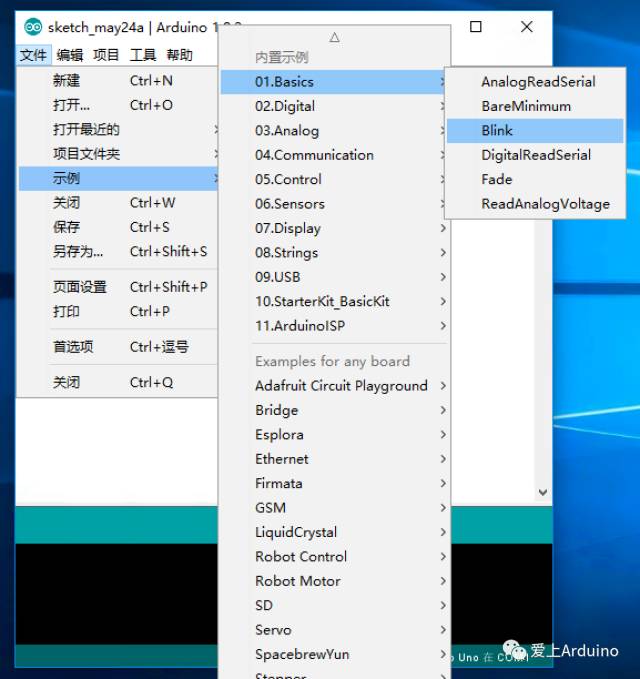Expand the LiquidCrystal library examples
640x679 pixels.
334,532
